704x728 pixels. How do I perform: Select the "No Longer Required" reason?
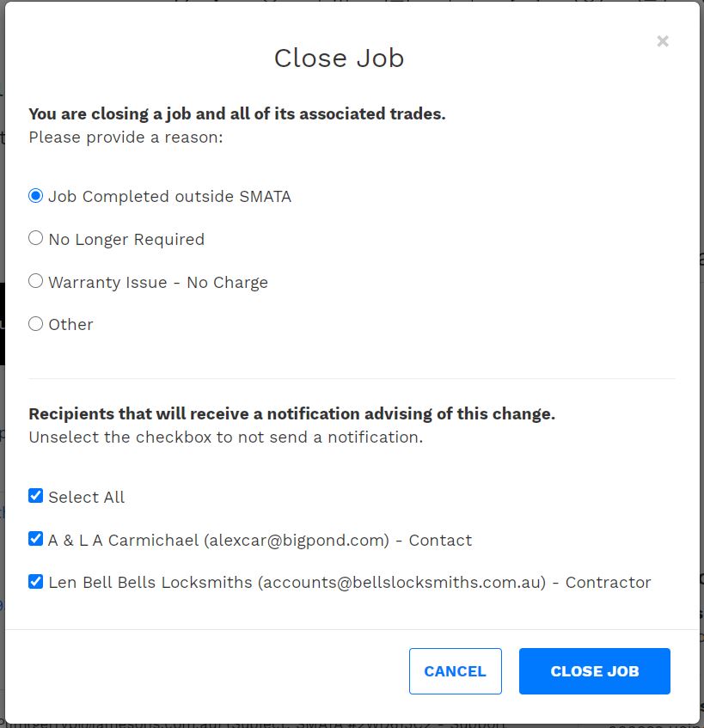point(35,237)
